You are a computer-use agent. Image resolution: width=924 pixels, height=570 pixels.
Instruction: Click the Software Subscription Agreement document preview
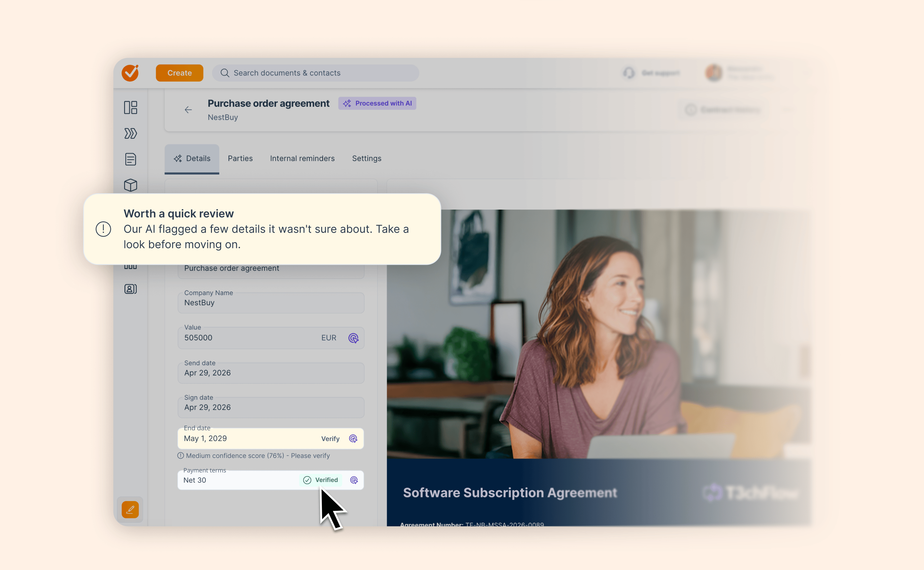coord(598,367)
